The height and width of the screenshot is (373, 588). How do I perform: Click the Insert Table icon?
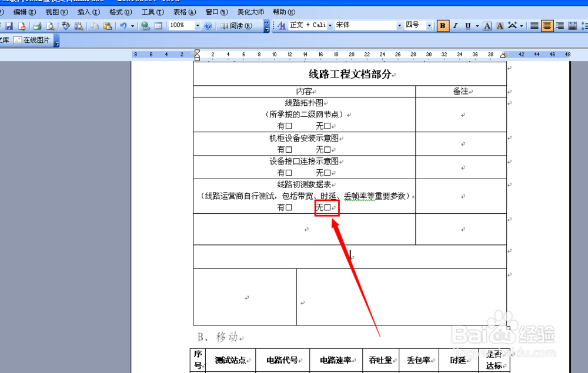(158, 26)
